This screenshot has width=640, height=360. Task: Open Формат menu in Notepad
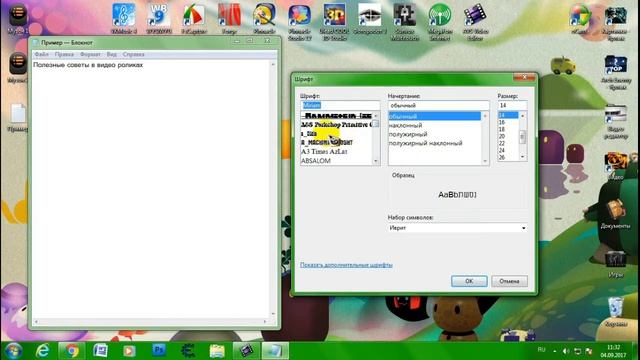pyautogui.click(x=90, y=54)
